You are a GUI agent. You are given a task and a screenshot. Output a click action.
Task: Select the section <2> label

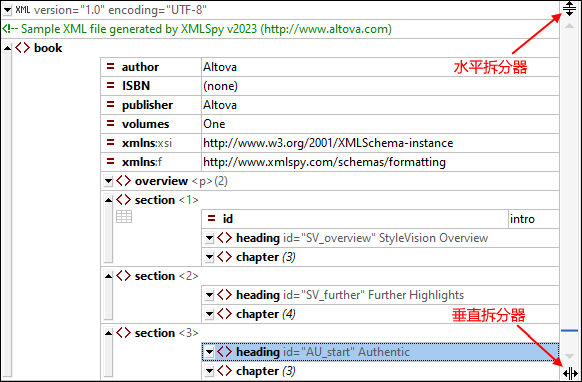pyautogui.click(x=167, y=276)
